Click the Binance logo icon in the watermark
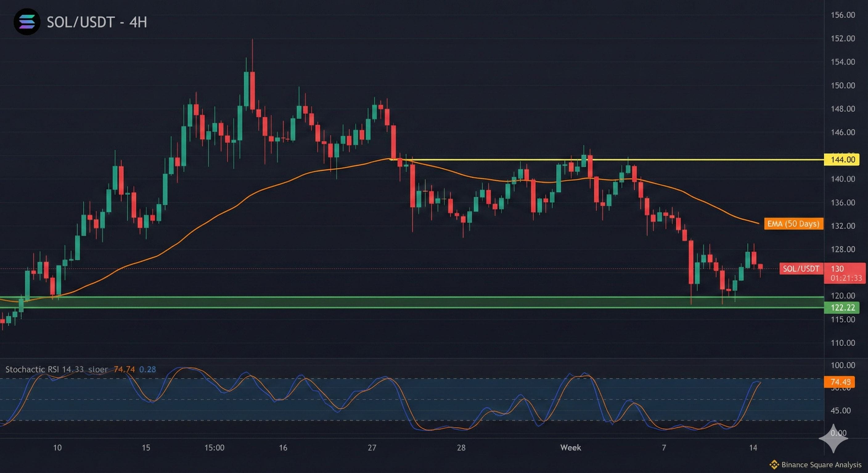Viewport: 868px width, 473px height. pyautogui.click(x=774, y=465)
